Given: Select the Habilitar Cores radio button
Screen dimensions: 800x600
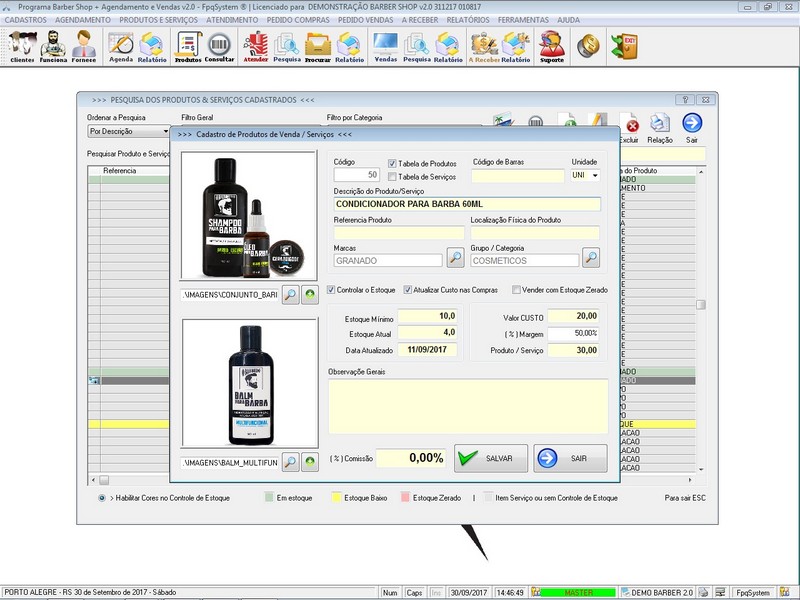Looking at the screenshot, I should [102, 497].
